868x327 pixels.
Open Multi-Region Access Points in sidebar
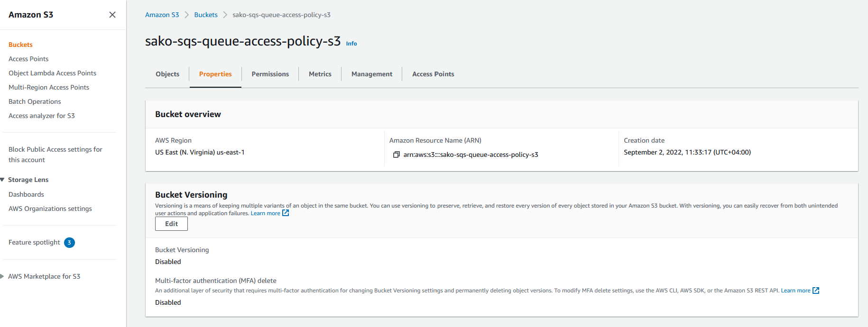49,87
